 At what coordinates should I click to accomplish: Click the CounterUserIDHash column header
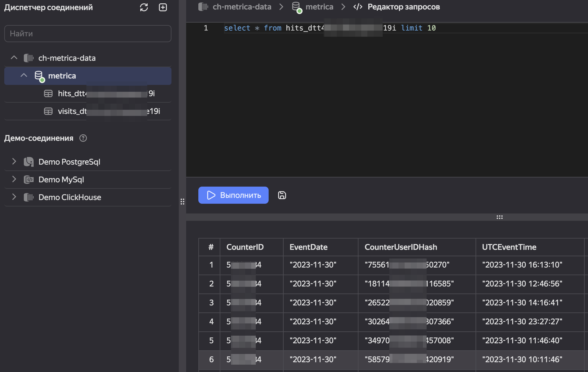tap(401, 247)
